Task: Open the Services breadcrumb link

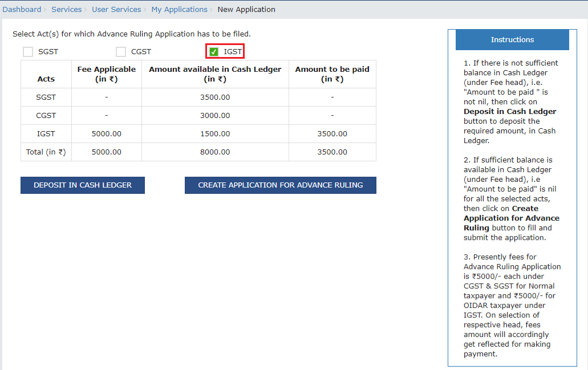Action: click(66, 9)
